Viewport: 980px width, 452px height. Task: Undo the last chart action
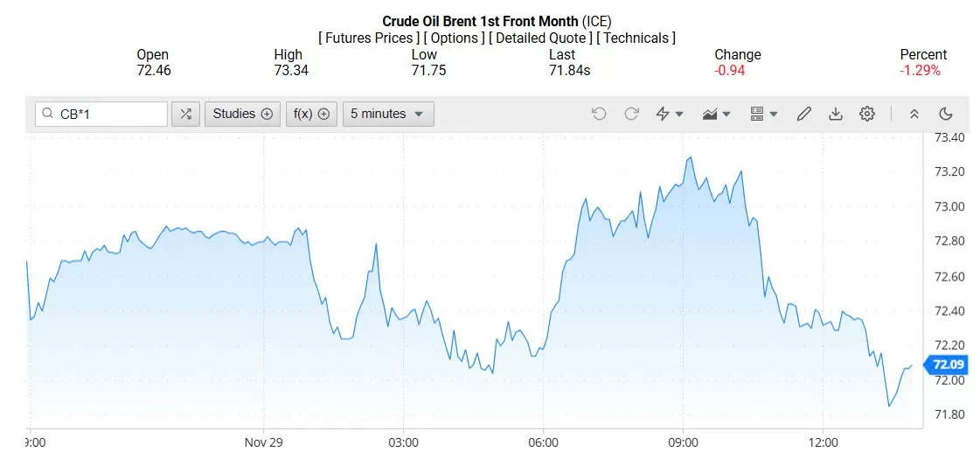click(x=599, y=114)
